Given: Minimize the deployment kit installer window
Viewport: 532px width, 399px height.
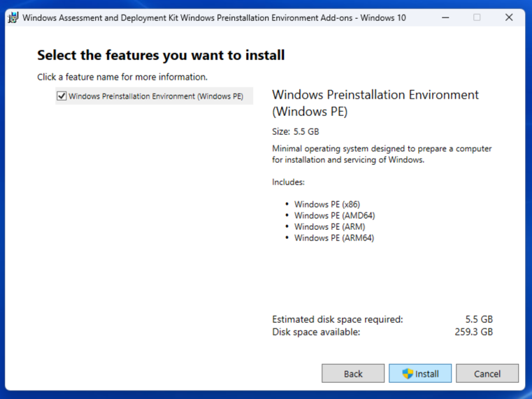Looking at the screenshot, I should [x=445, y=17].
